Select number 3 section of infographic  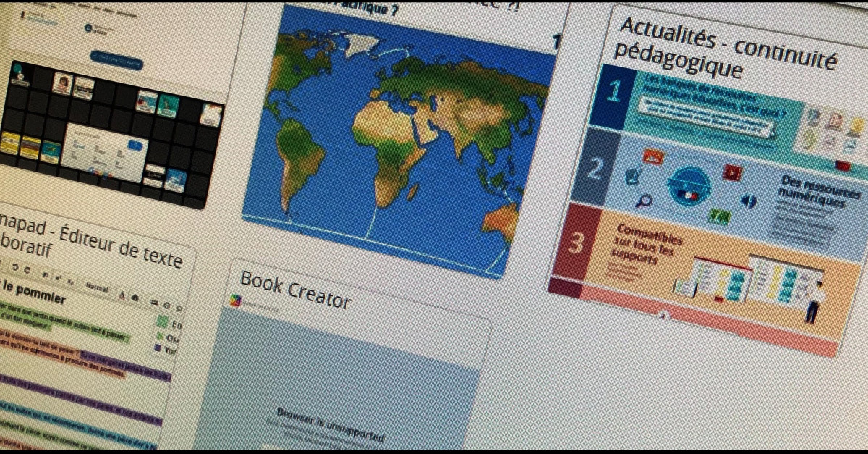[576, 243]
